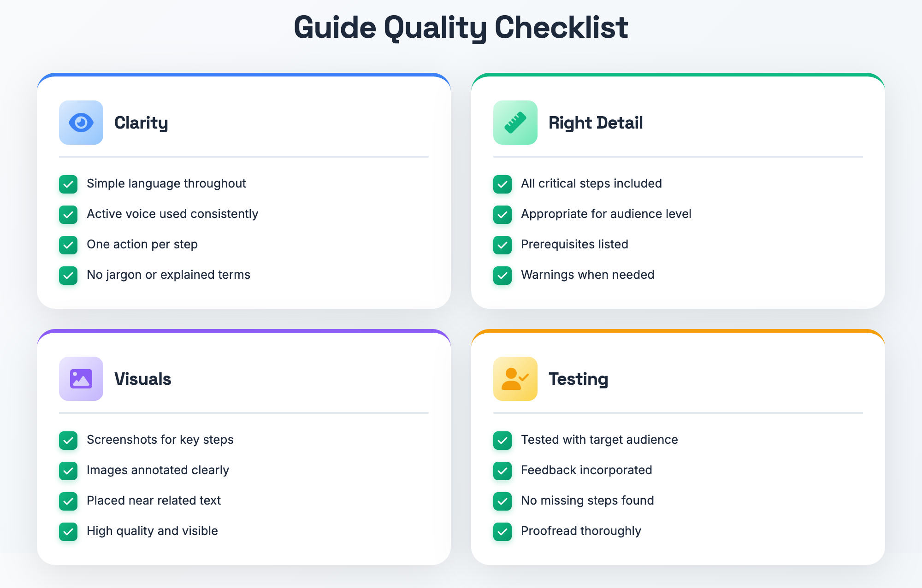Image resolution: width=922 pixels, height=588 pixels.
Task: Uncheck 'Tested with target audience'
Action: click(502, 441)
